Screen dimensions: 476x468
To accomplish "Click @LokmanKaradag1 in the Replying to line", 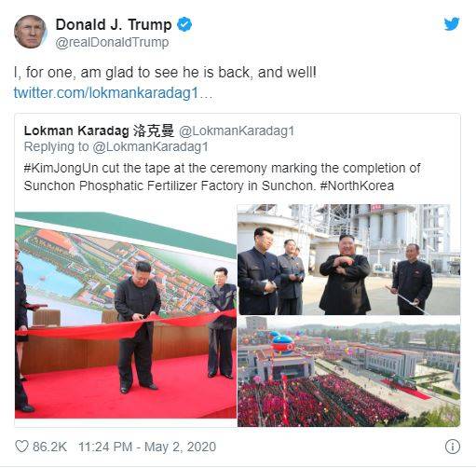I will 150,147.
